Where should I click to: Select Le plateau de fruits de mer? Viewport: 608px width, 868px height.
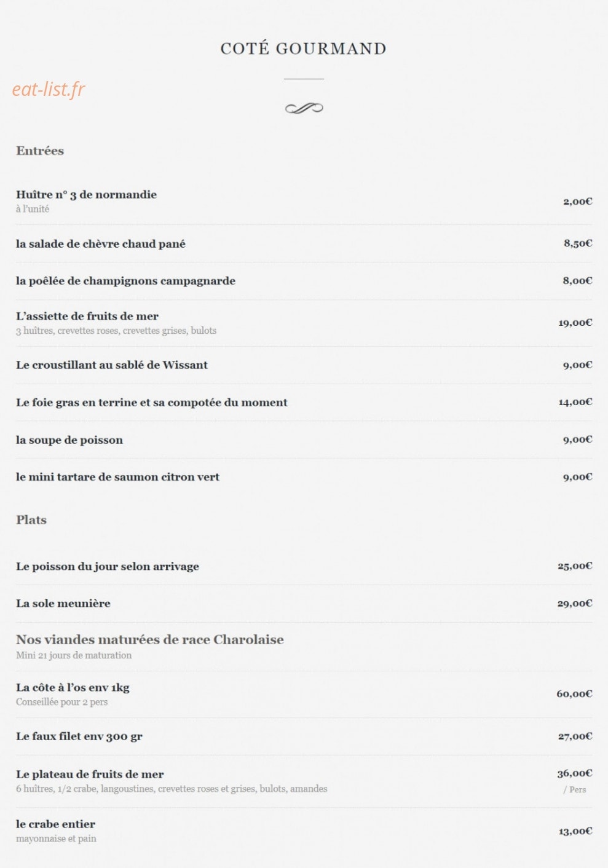tap(90, 774)
